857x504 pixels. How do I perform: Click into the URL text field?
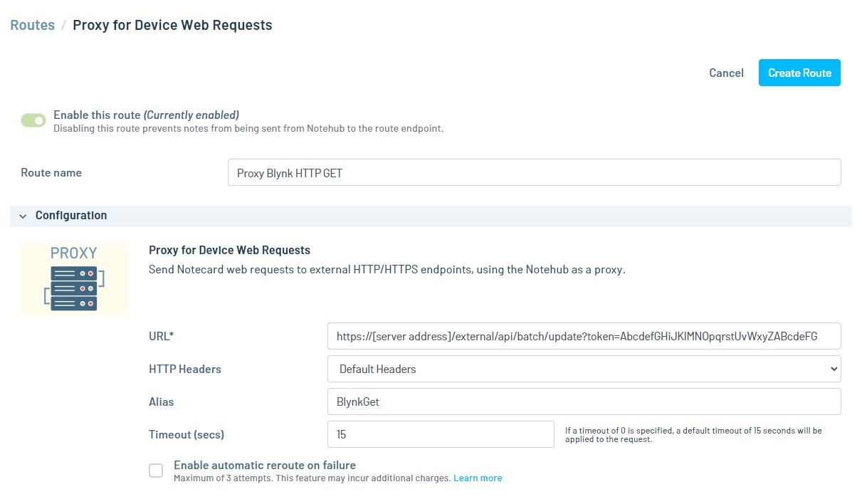click(x=584, y=336)
